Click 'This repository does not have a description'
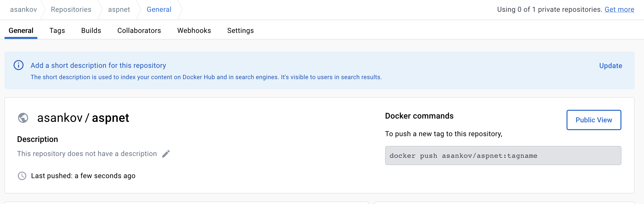Viewport: 644px width, 204px height. click(x=87, y=154)
